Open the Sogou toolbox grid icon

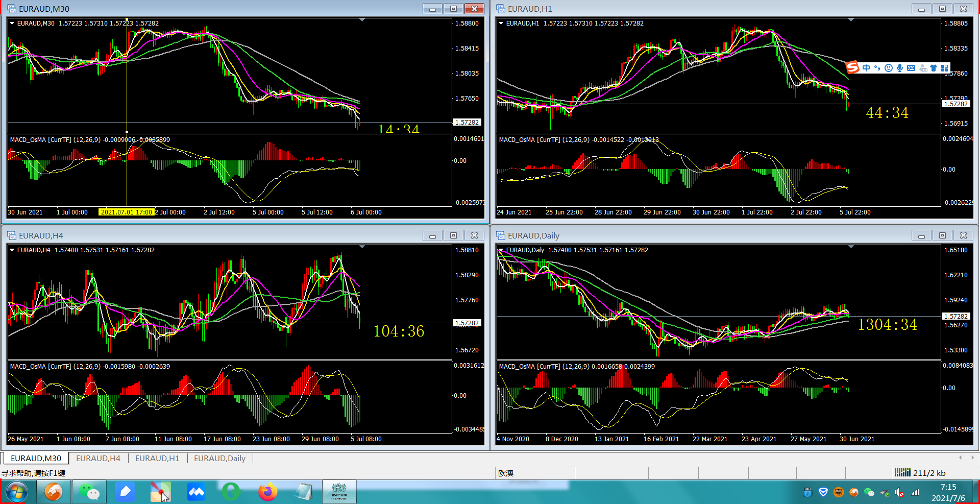tap(945, 68)
